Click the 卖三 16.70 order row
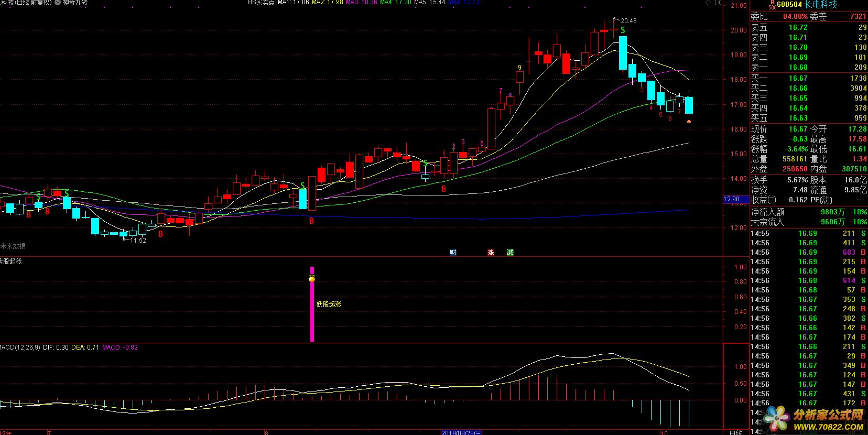 [x=809, y=47]
